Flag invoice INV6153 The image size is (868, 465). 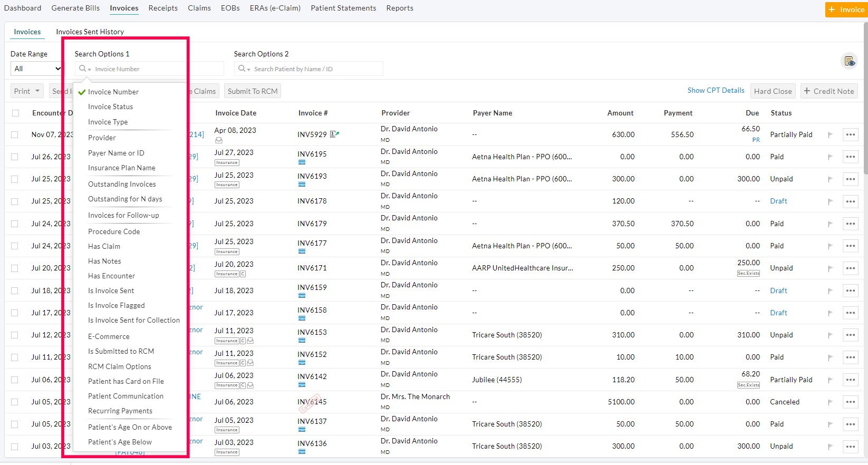(830, 335)
